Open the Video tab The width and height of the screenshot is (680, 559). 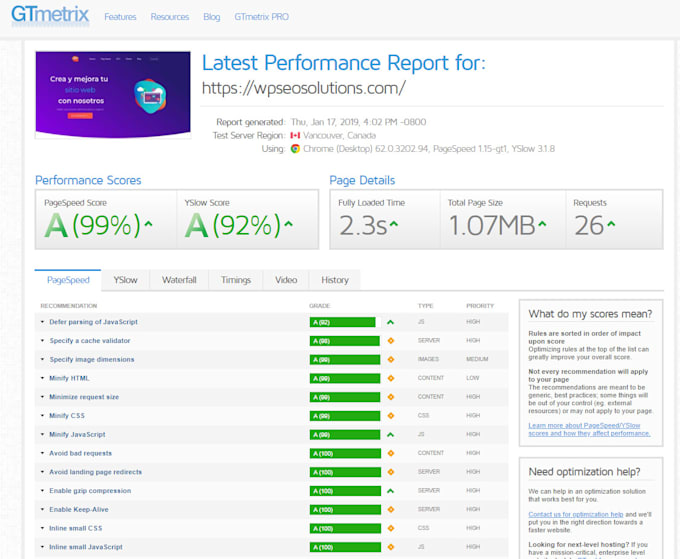coord(286,280)
